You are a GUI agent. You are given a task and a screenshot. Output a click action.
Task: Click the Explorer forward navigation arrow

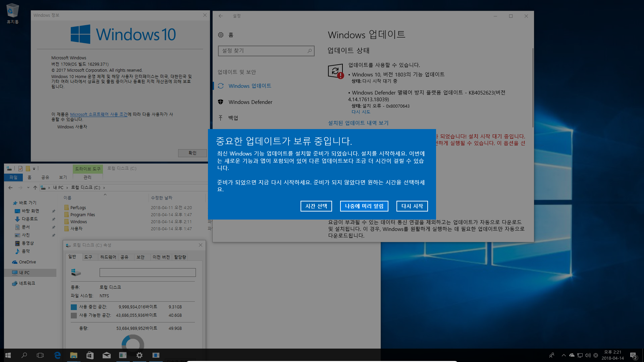coord(20,188)
